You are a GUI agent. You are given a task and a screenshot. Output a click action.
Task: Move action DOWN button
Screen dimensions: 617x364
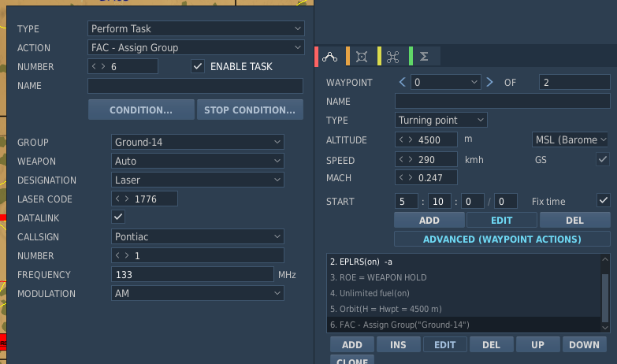[x=585, y=344]
